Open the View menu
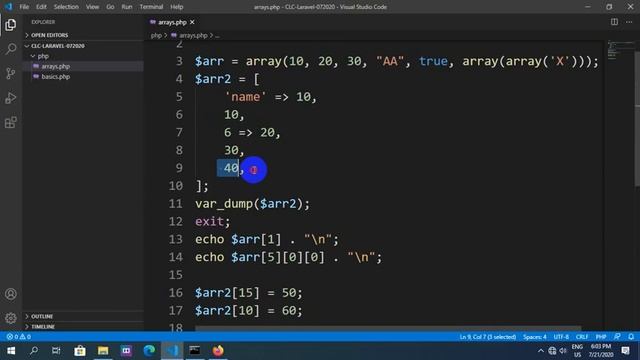640x360 pixels. click(92, 7)
